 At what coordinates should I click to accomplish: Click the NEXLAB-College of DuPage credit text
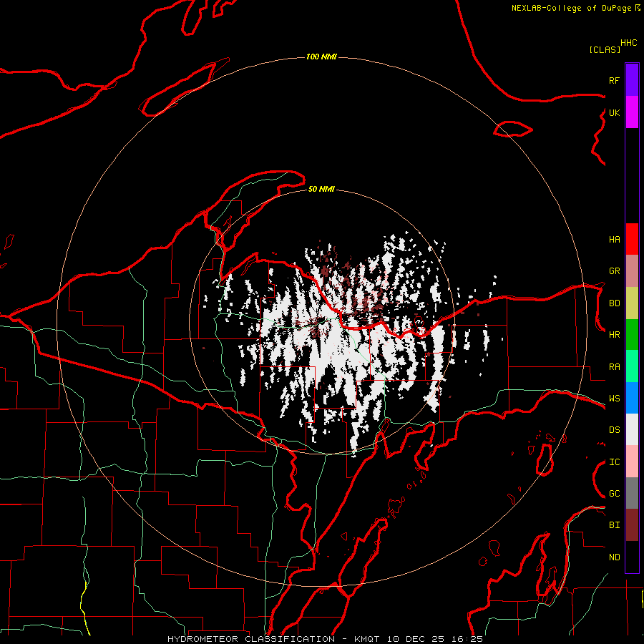pyautogui.click(x=575, y=8)
